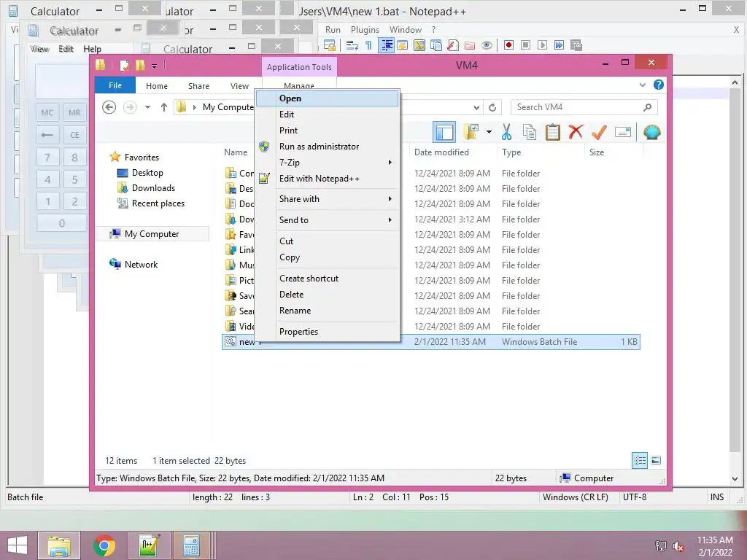
Task: Click the red X Delete icon in Explorer
Action: point(576,132)
